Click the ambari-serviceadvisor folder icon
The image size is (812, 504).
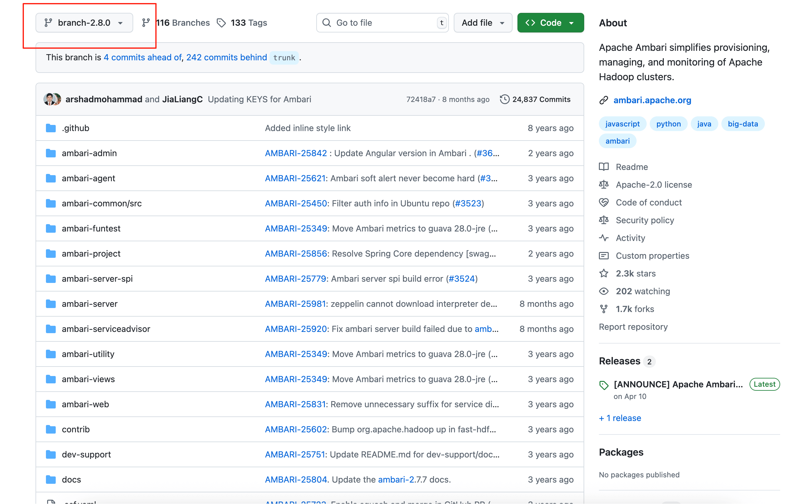click(51, 329)
